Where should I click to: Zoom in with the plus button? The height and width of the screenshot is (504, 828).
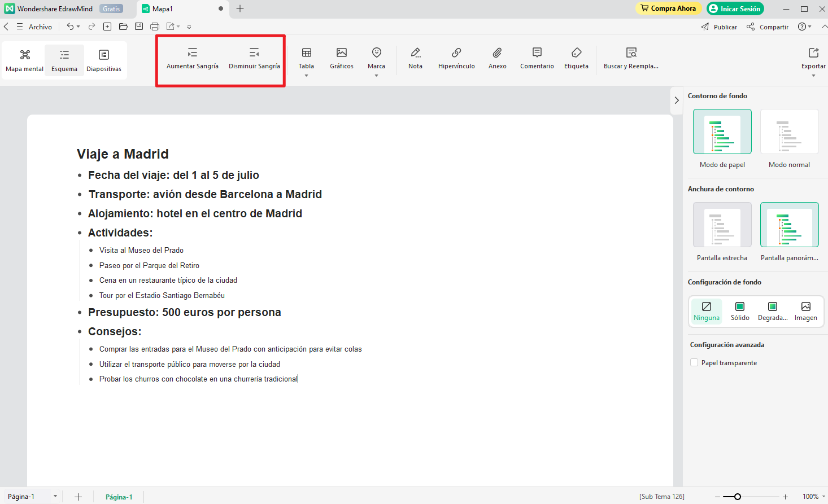[x=785, y=497]
